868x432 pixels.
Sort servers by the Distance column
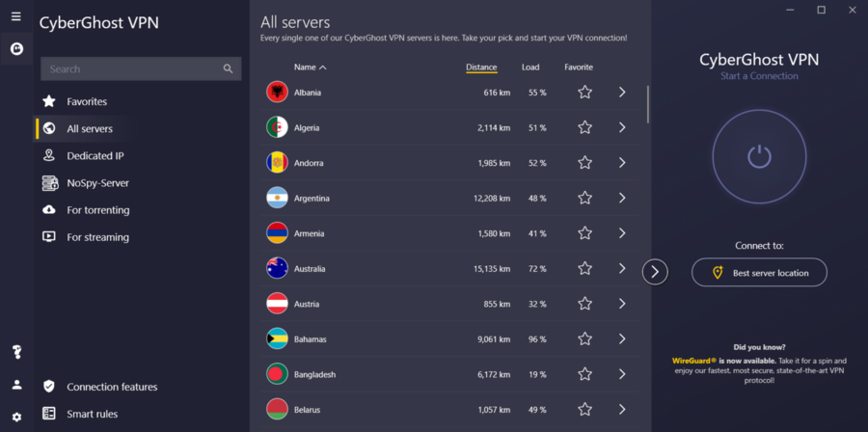[481, 67]
